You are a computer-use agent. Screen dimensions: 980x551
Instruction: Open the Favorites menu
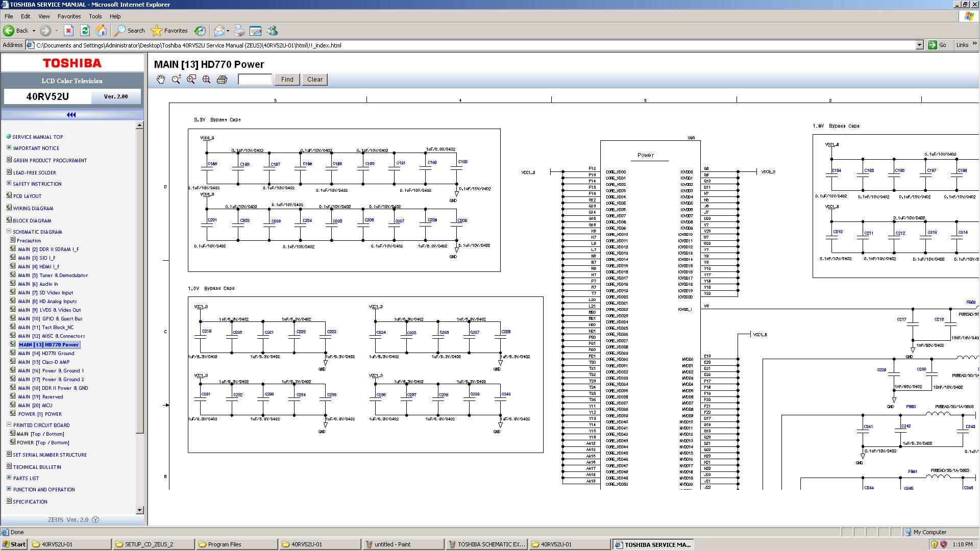click(x=69, y=16)
